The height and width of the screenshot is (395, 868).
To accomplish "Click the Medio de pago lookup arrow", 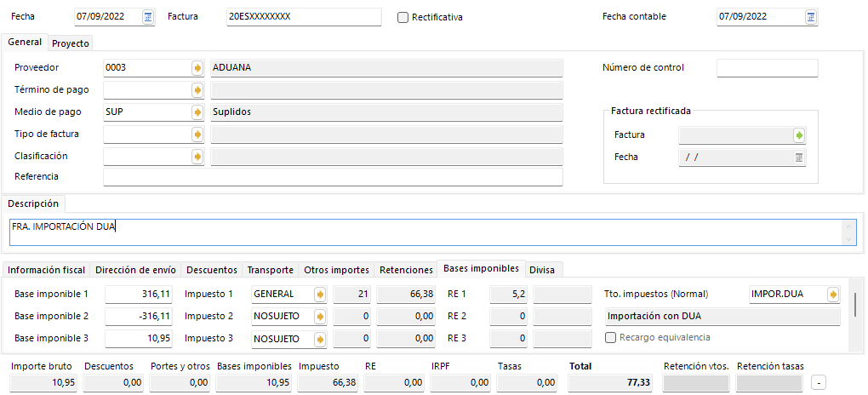I will [x=197, y=112].
